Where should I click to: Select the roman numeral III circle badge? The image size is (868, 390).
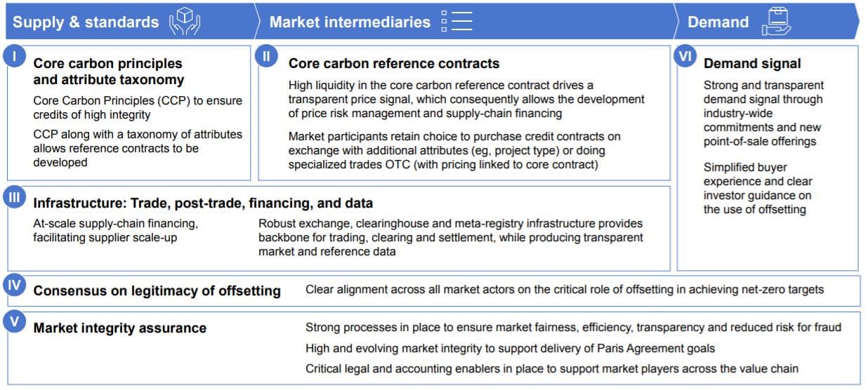pyautogui.click(x=14, y=197)
